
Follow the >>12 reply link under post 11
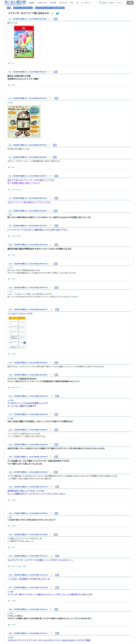(13, 279)
